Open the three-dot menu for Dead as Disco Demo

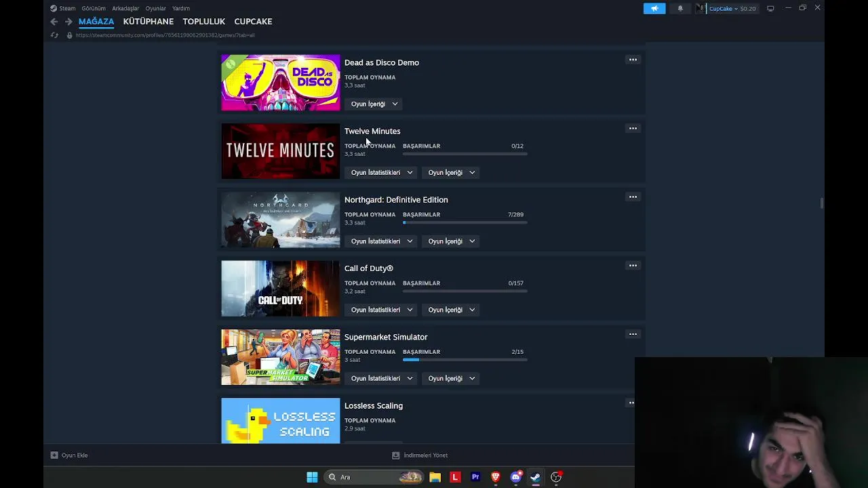point(633,60)
